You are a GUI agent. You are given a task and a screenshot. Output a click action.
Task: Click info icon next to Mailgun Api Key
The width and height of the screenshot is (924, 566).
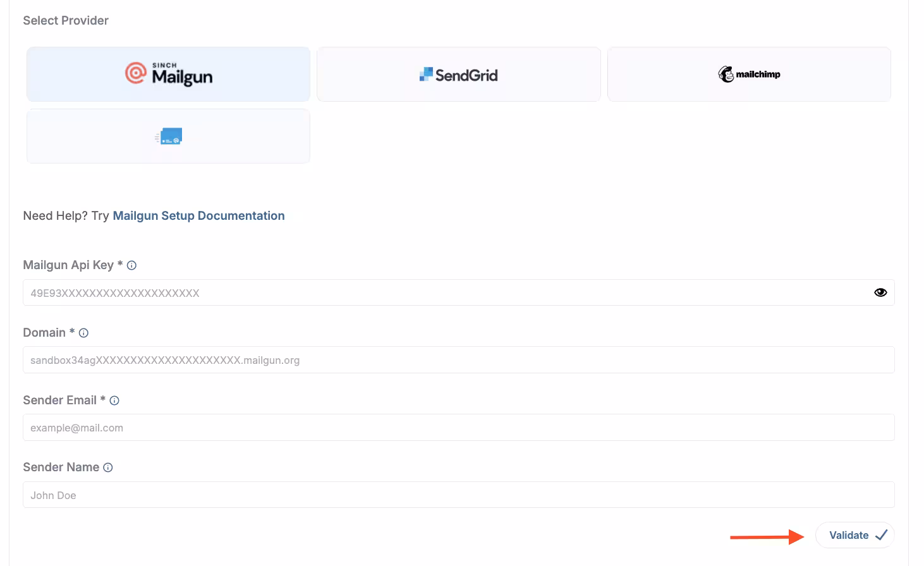(131, 265)
